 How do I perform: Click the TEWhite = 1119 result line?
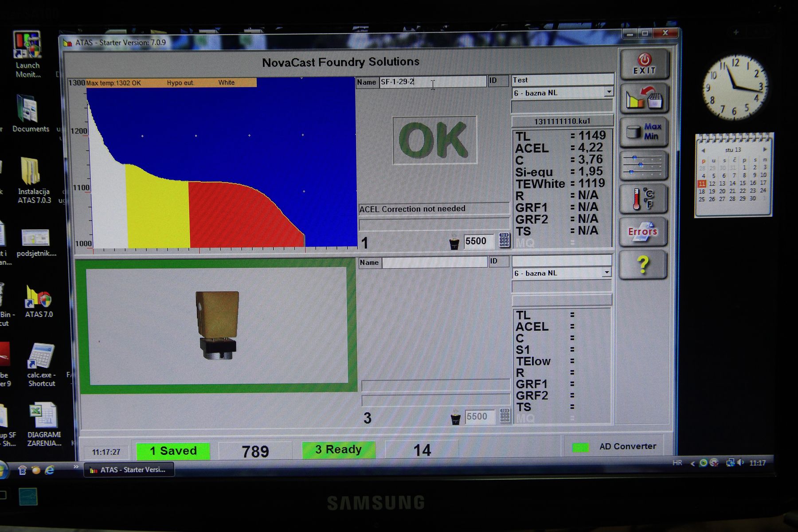point(560,183)
